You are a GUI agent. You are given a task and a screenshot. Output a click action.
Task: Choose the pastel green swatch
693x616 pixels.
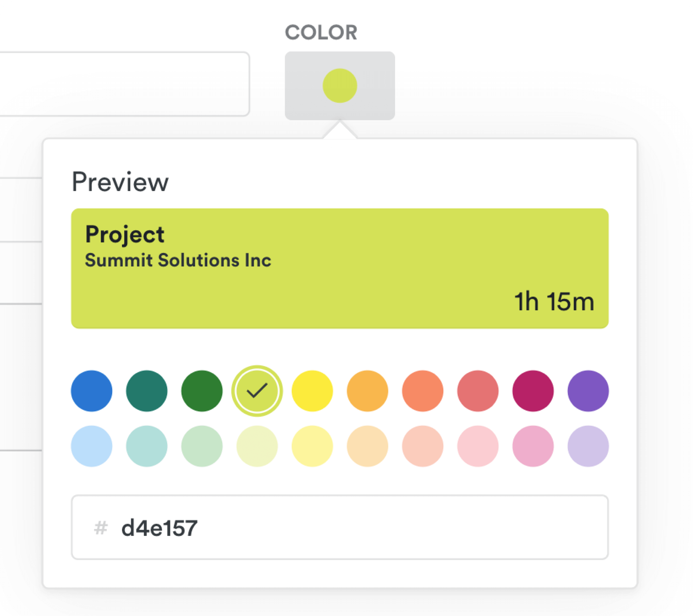click(202, 446)
